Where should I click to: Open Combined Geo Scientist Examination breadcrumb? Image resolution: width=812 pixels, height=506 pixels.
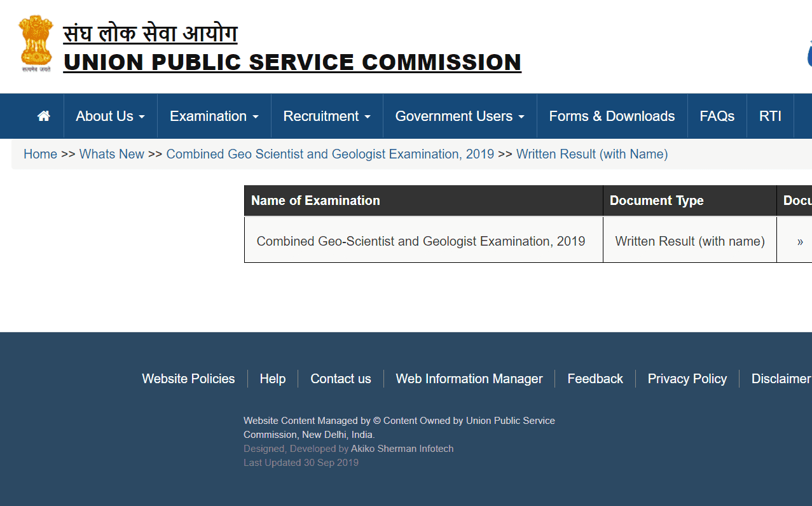point(330,154)
